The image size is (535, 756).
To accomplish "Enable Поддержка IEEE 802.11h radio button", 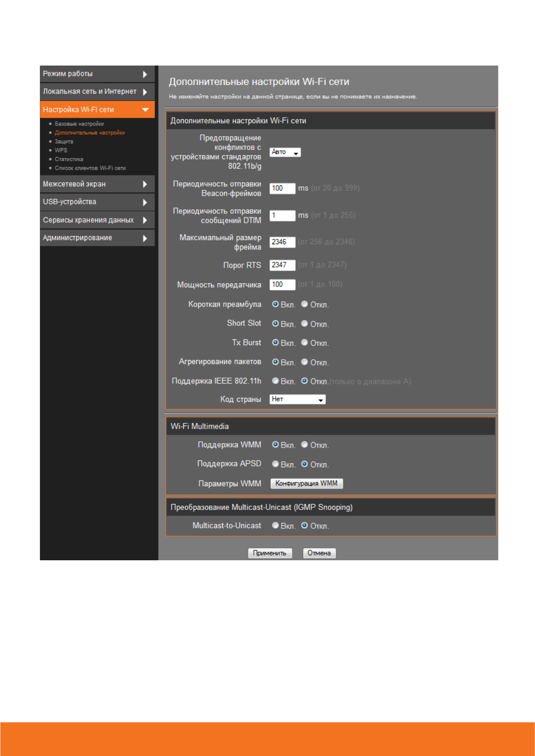I will point(275,381).
